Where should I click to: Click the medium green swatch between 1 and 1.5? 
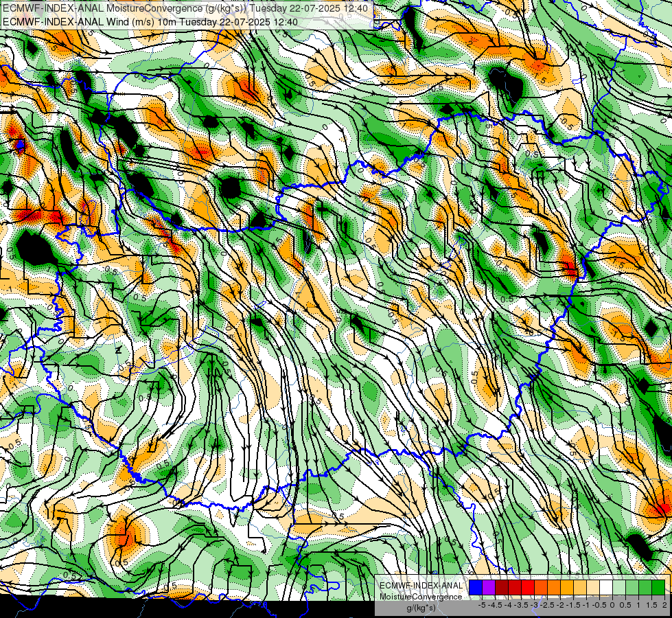645,587
